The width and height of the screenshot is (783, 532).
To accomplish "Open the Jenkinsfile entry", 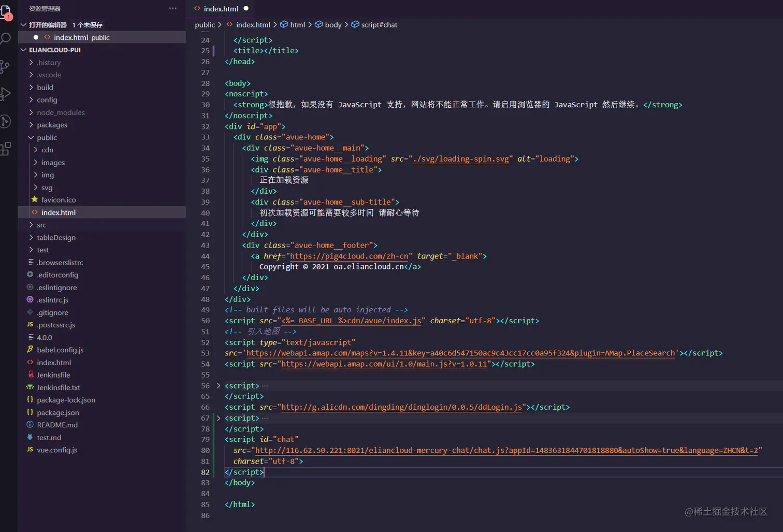I will pyautogui.click(x=53, y=375).
